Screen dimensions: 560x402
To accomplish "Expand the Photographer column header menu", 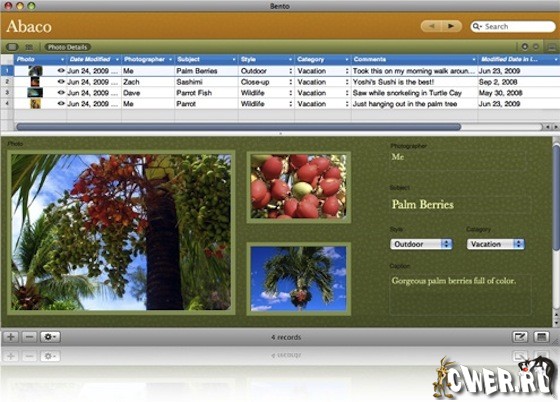I will click(x=170, y=59).
